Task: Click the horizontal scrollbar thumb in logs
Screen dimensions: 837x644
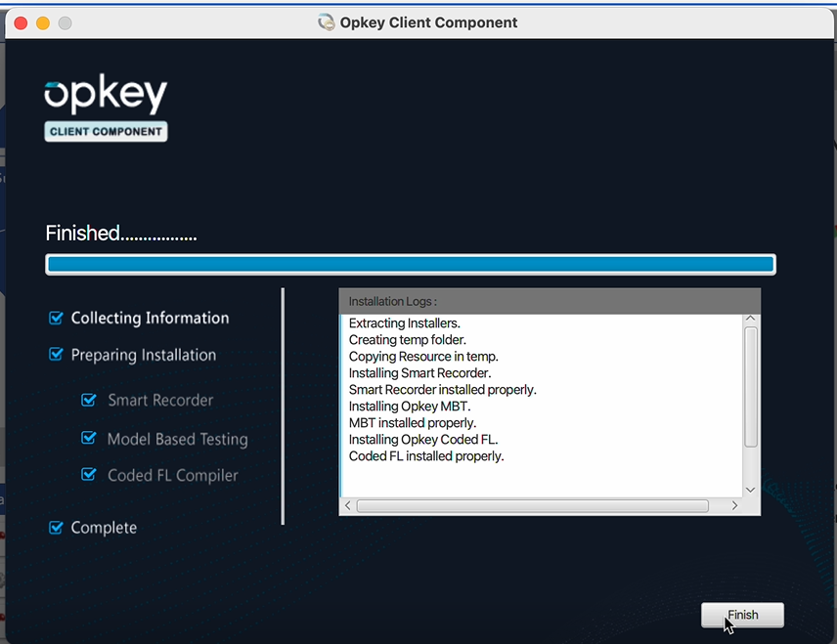Action: click(532, 505)
